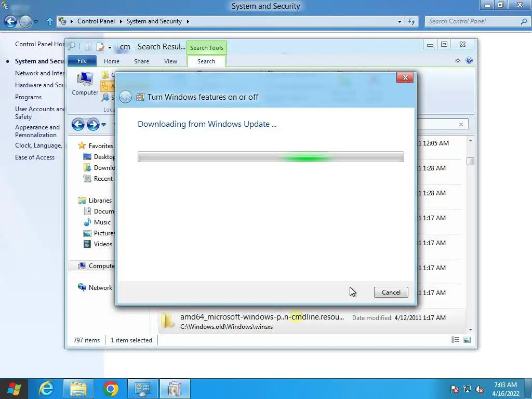Click the muted volume tray icon
Screen dimensions: 532x399
click(480, 389)
